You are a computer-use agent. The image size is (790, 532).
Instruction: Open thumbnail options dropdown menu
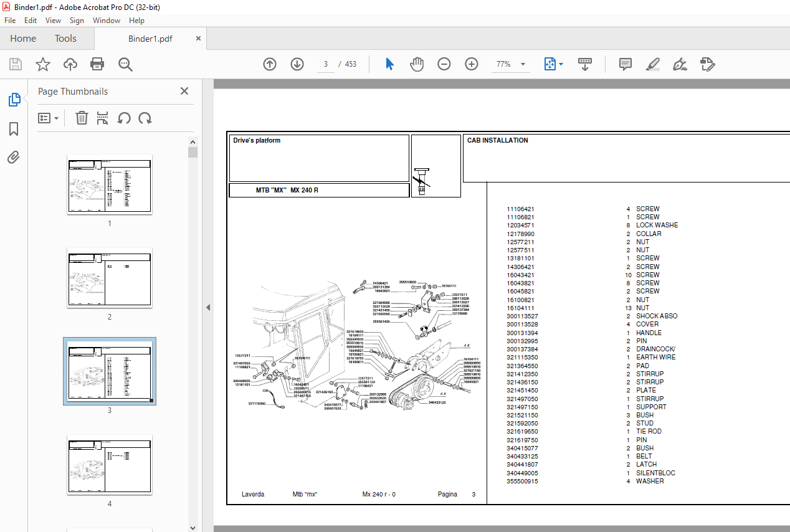click(x=48, y=118)
